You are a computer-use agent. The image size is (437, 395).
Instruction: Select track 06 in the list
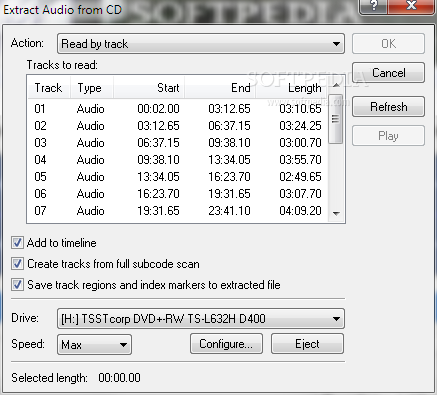(x=178, y=194)
